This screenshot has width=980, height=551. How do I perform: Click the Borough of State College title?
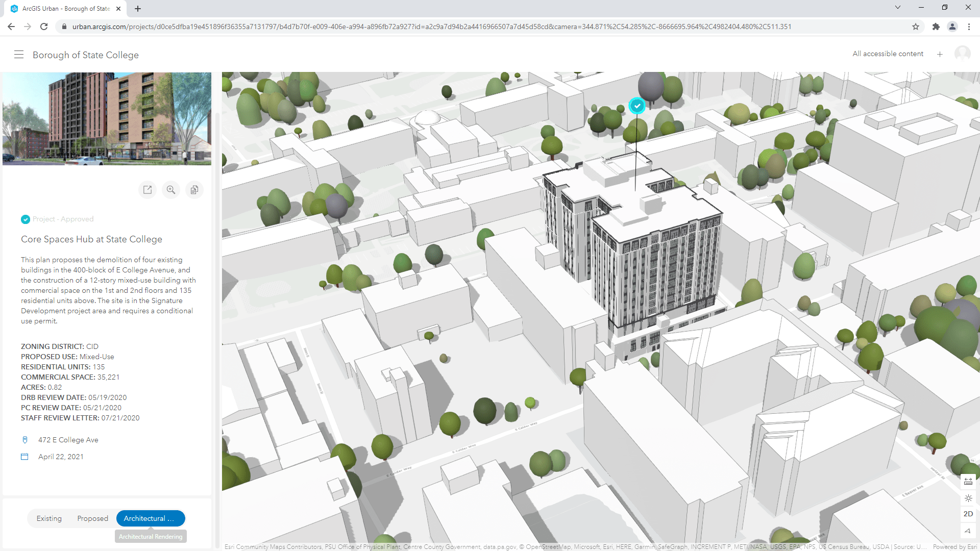[x=86, y=55]
